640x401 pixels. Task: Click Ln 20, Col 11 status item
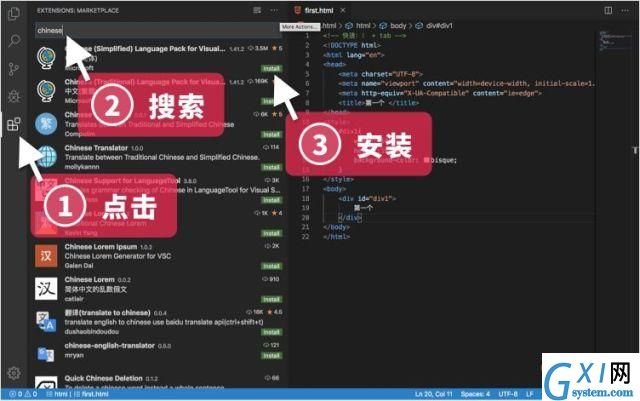click(x=433, y=394)
